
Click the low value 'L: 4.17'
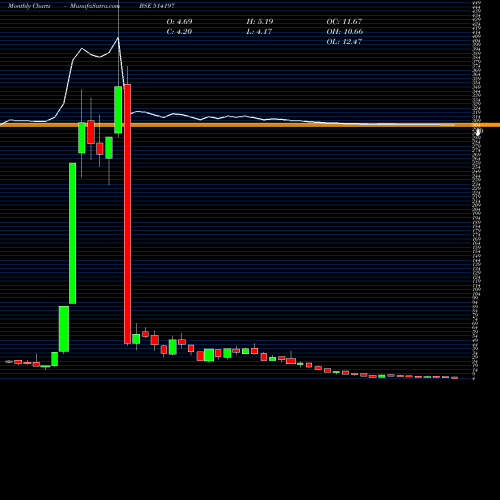(x=259, y=31)
